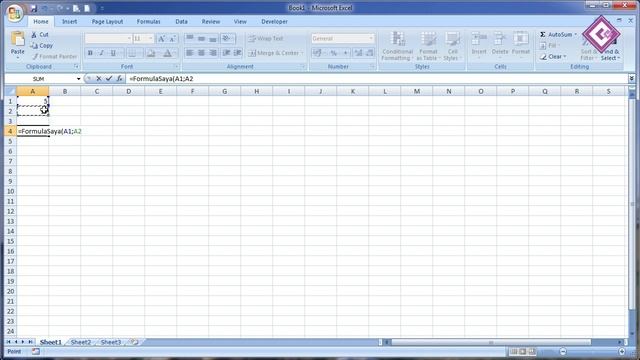Click the macro record status bar icon
This screenshot has height=360, width=640.
(x=36, y=351)
